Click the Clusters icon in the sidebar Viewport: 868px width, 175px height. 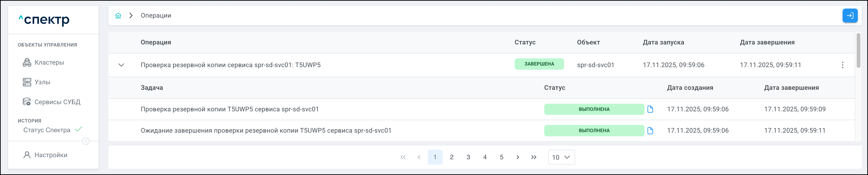coord(27,62)
